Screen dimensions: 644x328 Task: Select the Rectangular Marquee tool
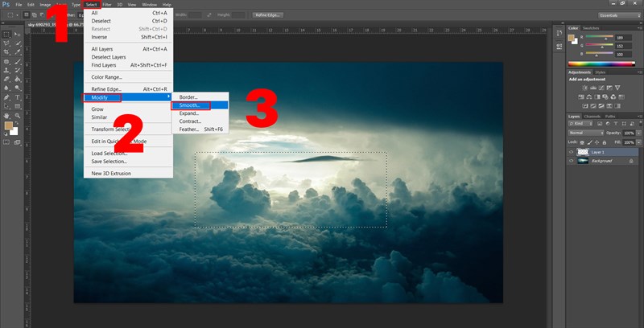click(x=6, y=35)
